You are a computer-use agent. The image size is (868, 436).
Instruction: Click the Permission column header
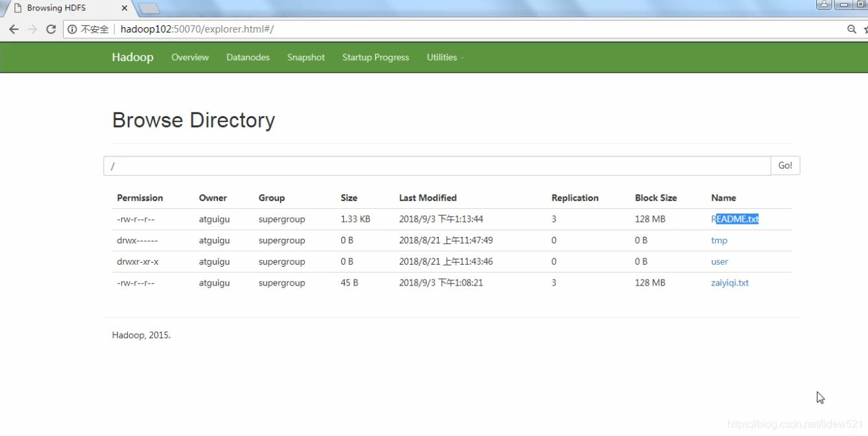point(140,198)
